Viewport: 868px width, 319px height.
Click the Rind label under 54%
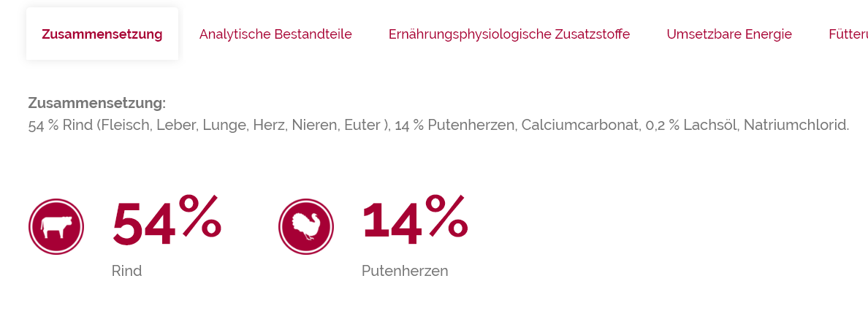[126, 272]
